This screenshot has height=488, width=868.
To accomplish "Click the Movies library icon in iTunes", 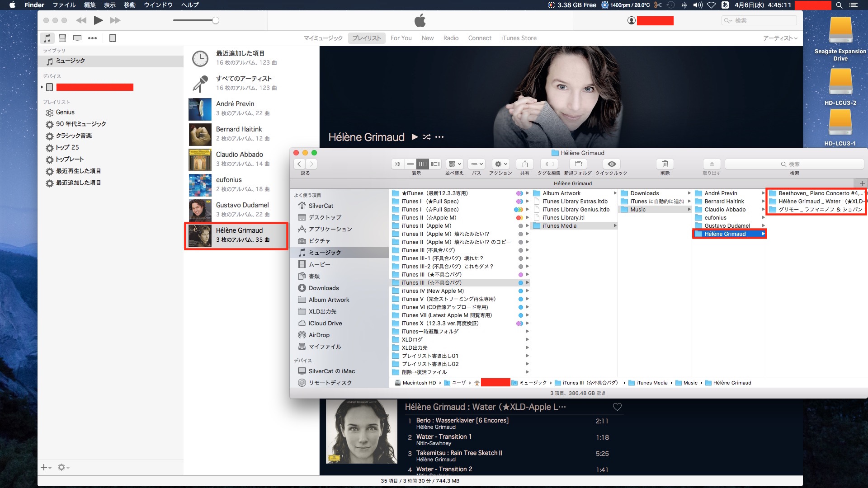I will click(62, 38).
